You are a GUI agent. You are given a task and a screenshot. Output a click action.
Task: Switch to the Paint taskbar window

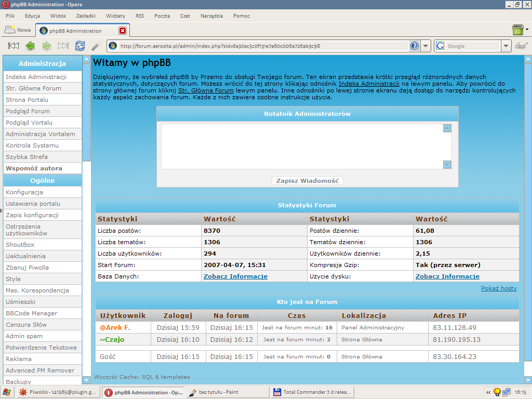click(x=228, y=392)
